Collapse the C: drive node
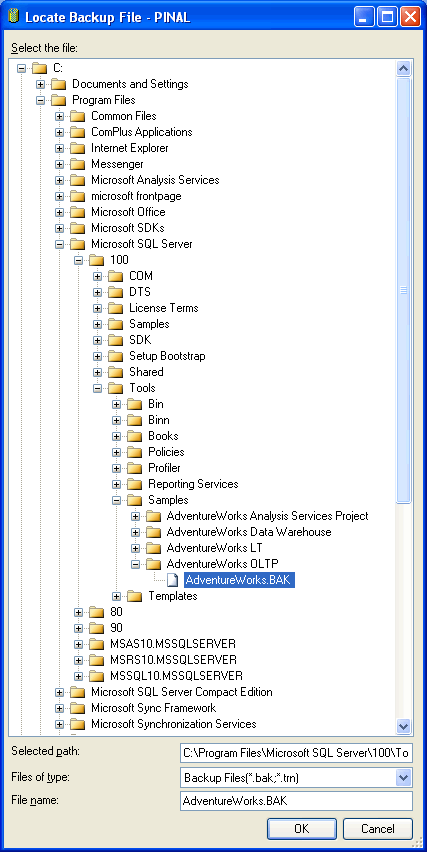 pyautogui.click(x=21, y=68)
